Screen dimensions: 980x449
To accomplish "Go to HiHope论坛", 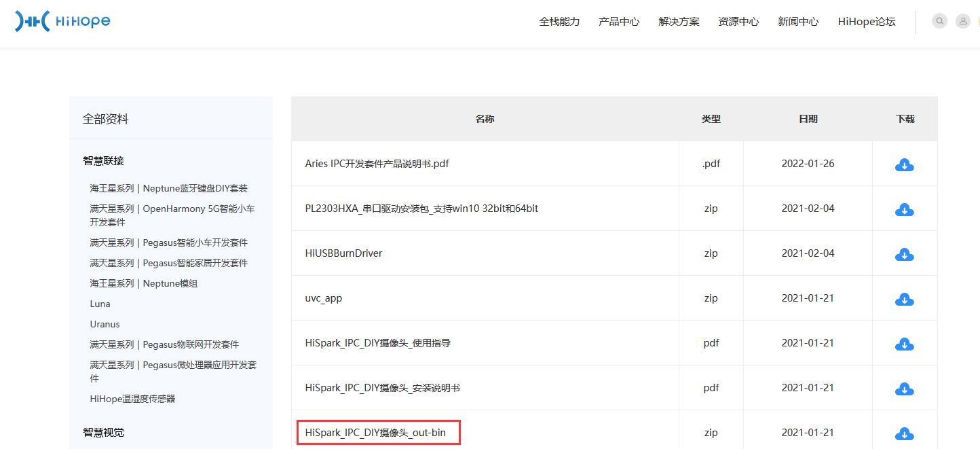I will click(x=867, y=22).
